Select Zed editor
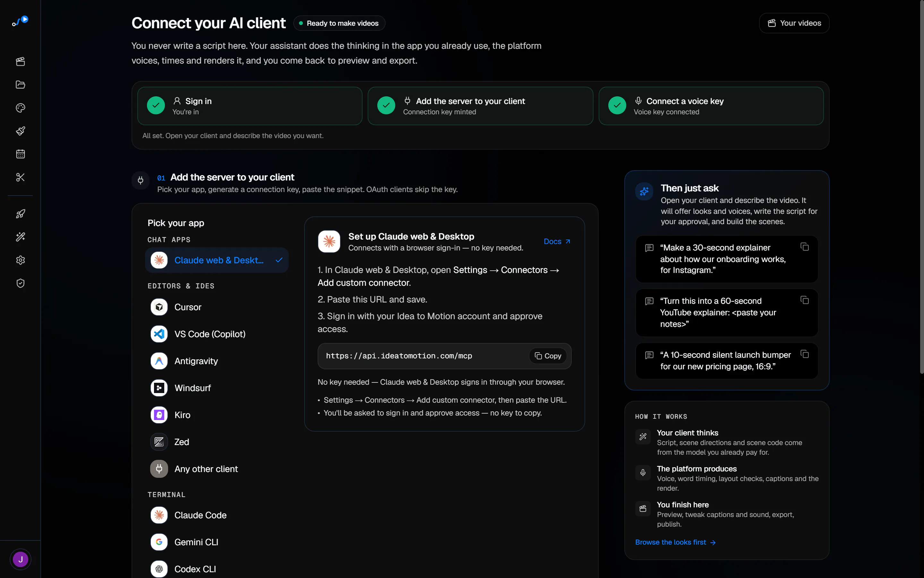Viewport: 924px width, 578px height. (x=217, y=442)
